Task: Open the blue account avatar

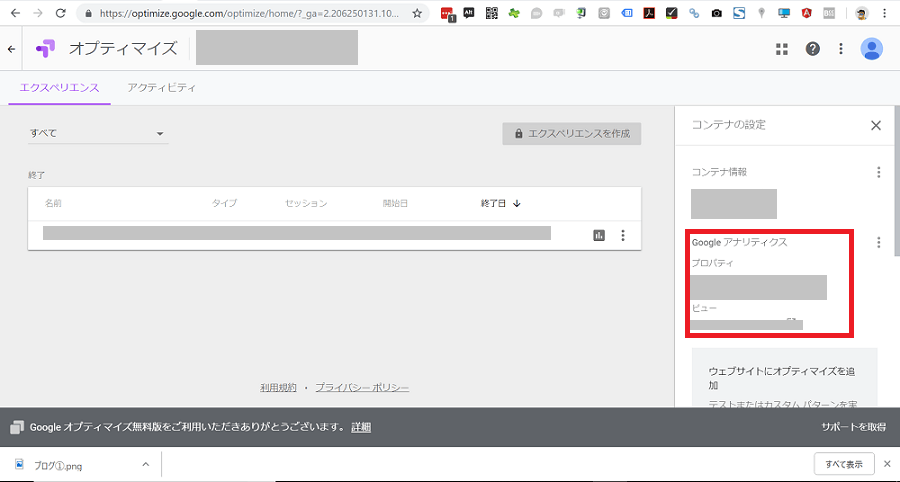Action: click(x=871, y=49)
